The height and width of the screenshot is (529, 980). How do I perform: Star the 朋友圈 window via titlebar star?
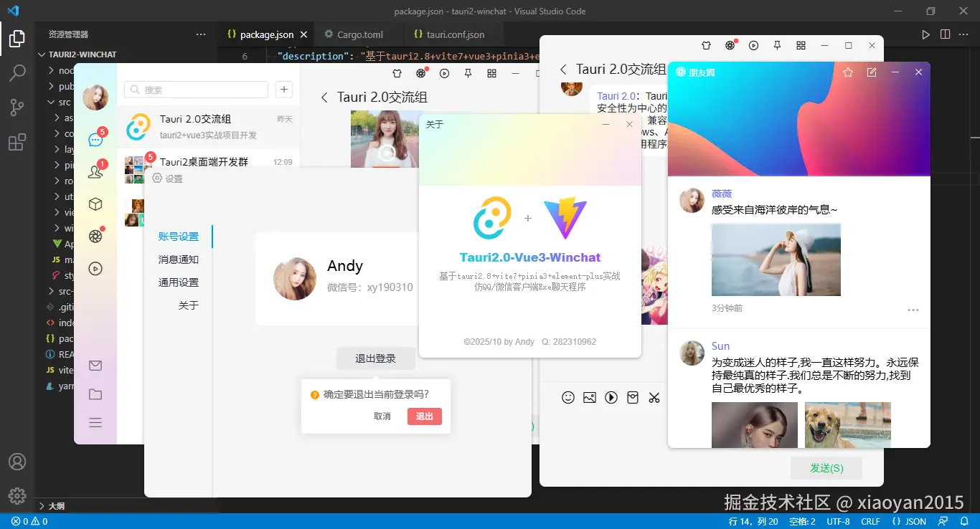tap(847, 72)
